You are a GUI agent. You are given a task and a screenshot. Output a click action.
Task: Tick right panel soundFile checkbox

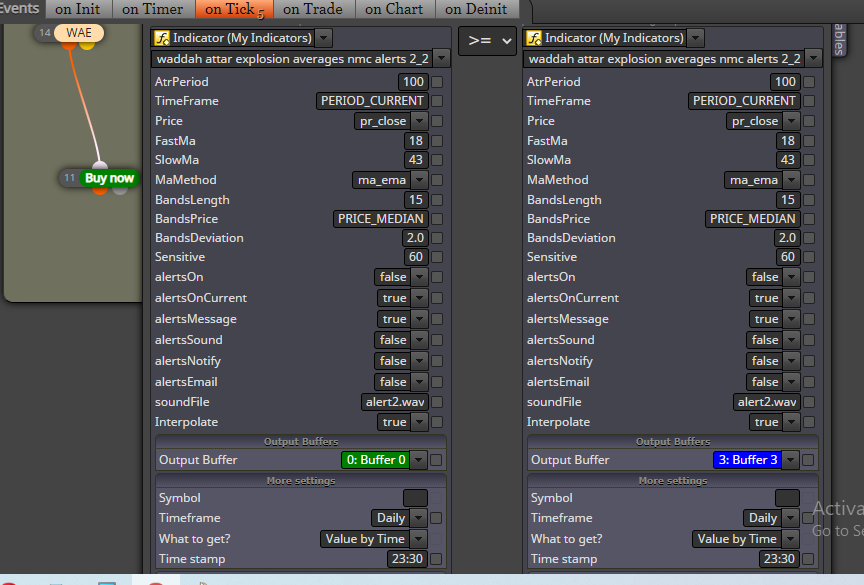click(x=809, y=402)
